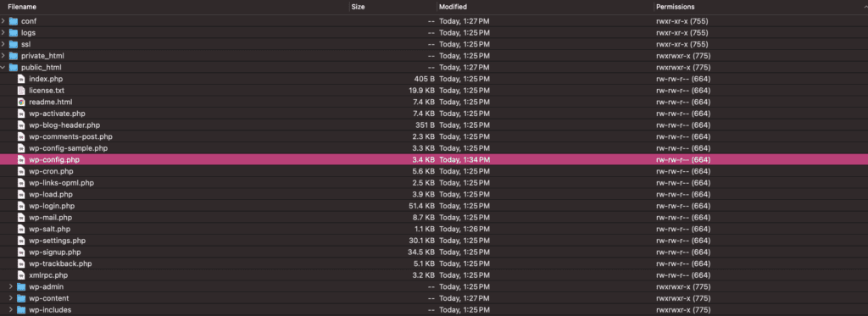Click the wp-activate.php file icon
This screenshot has height=316, width=868.
tap(21, 114)
